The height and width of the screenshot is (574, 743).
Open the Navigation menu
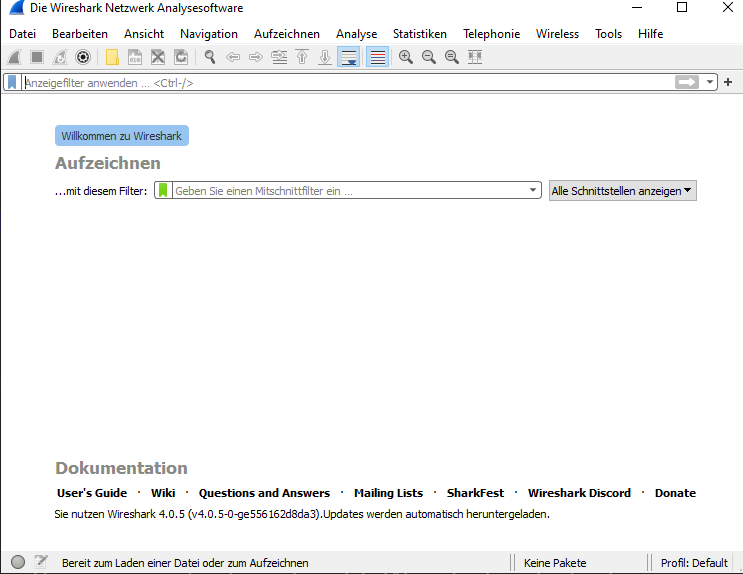pos(209,34)
